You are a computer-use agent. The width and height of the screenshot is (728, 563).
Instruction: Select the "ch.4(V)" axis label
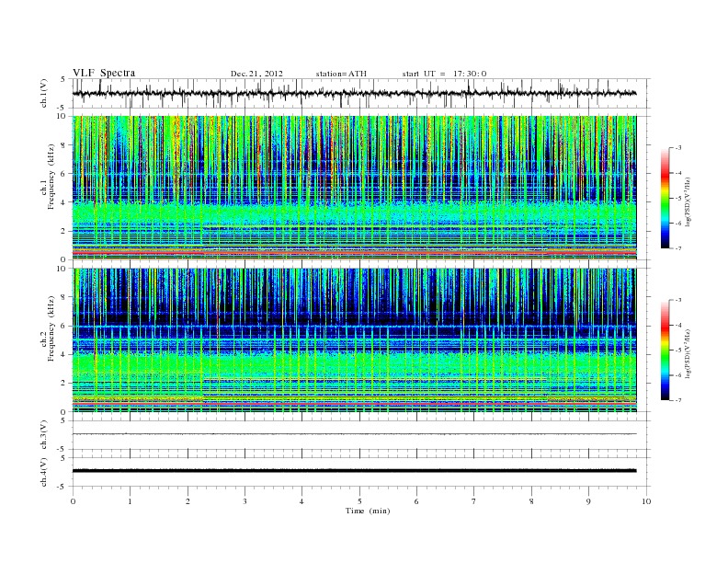click(x=44, y=472)
